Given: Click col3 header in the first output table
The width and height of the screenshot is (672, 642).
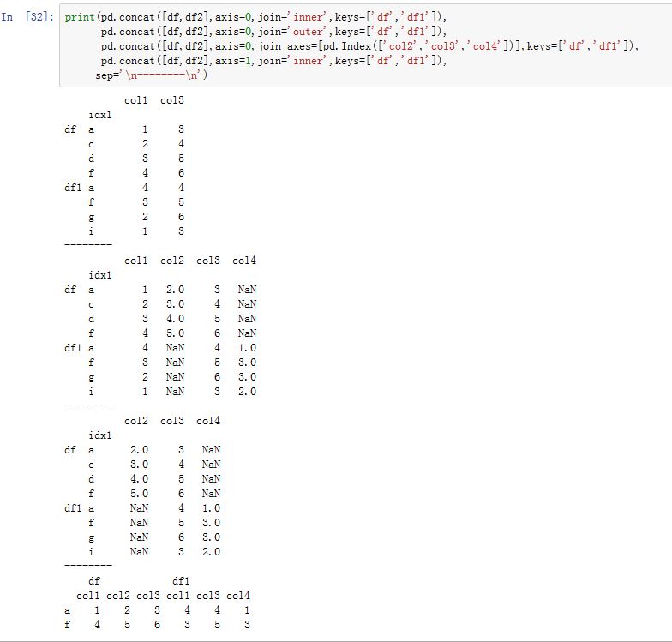Looking at the screenshot, I should pos(171,100).
